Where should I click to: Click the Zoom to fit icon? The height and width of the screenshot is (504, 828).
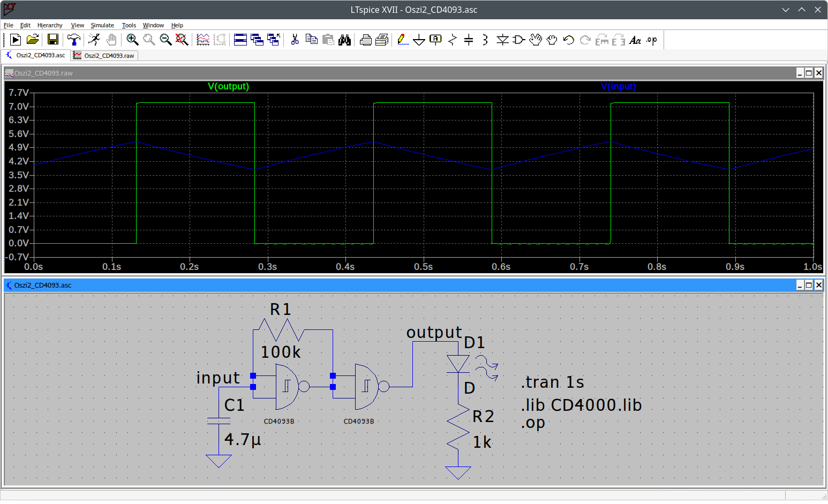182,40
